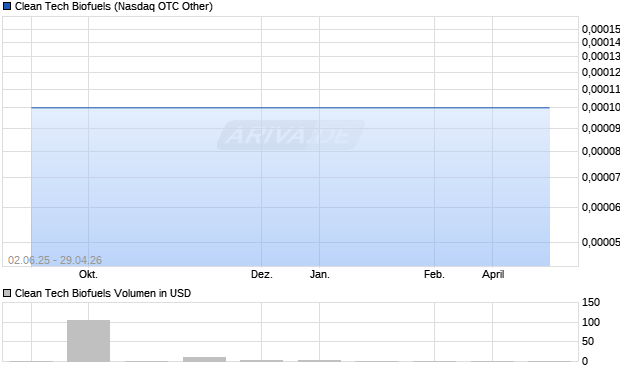
Task: Click the small volume bar before Dez.
Action: 204,359
